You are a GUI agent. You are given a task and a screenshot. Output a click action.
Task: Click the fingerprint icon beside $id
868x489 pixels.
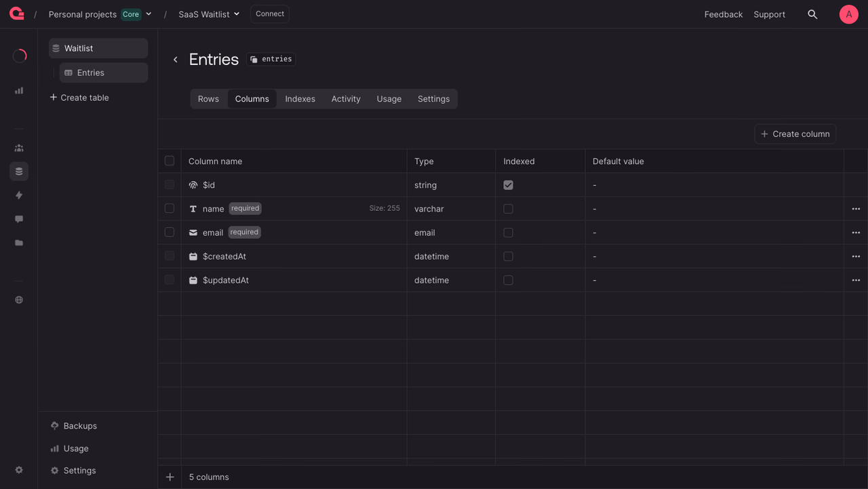pyautogui.click(x=193, y=185)
